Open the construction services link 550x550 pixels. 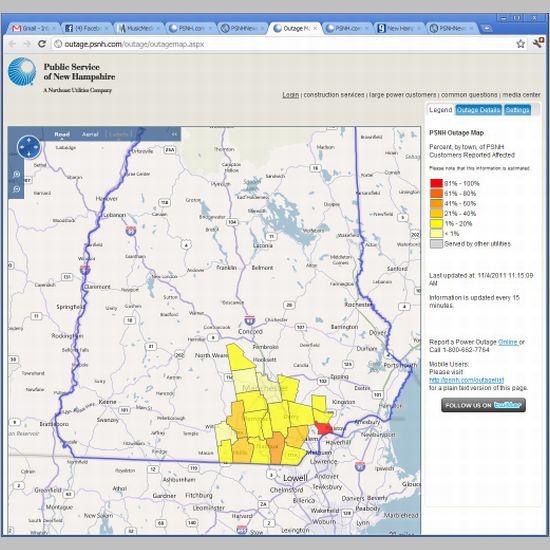point(334,95)
